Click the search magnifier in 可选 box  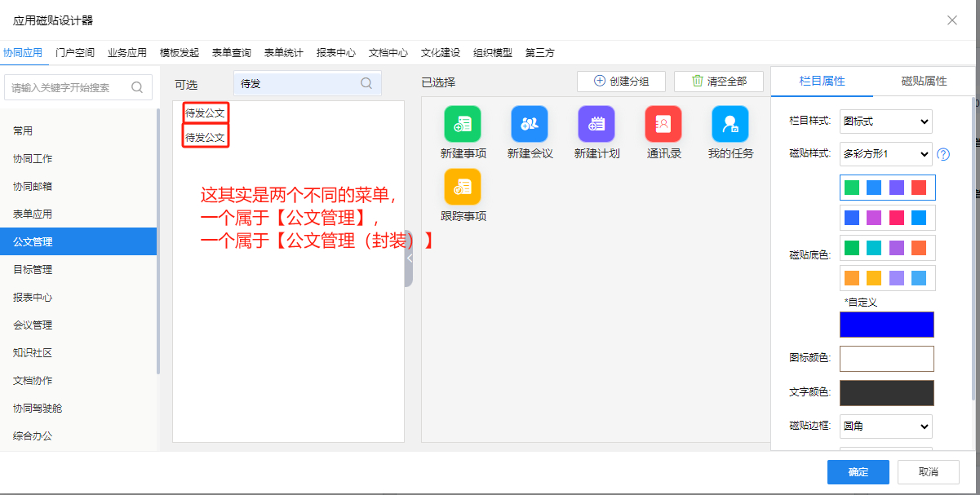pyautogui.click(x=366, y=83)
